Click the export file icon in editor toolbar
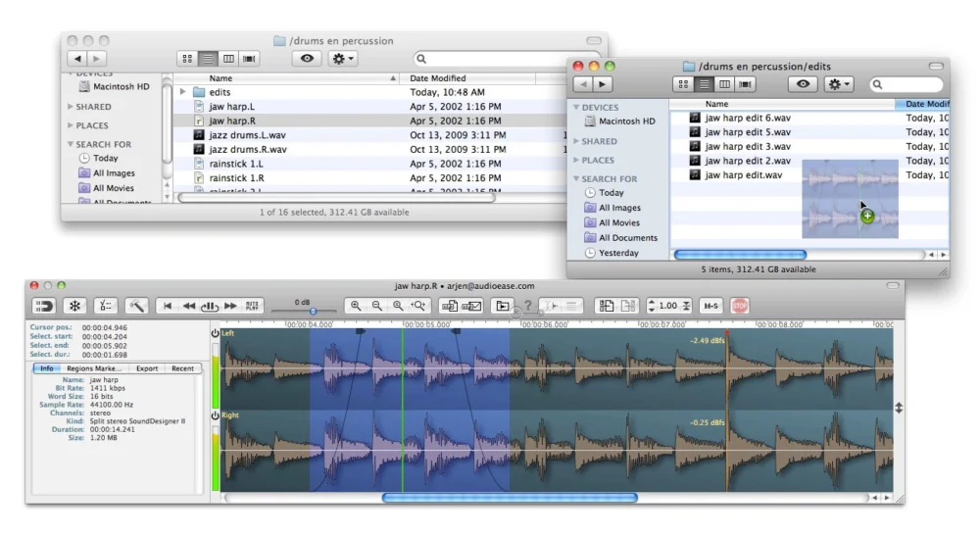The width and height of the screenshot is (980, 535). pos(450,306)
